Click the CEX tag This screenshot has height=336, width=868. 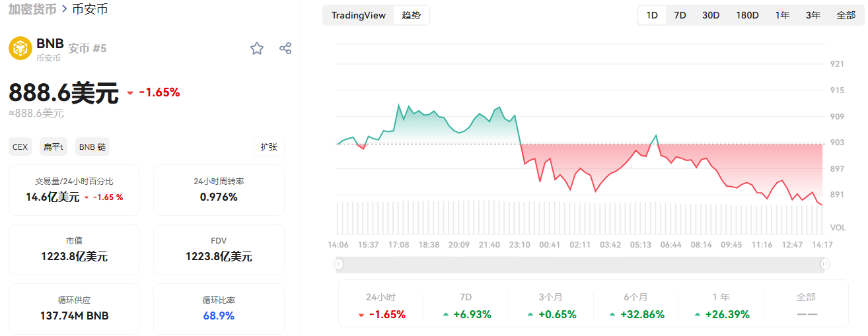(20, 147)
